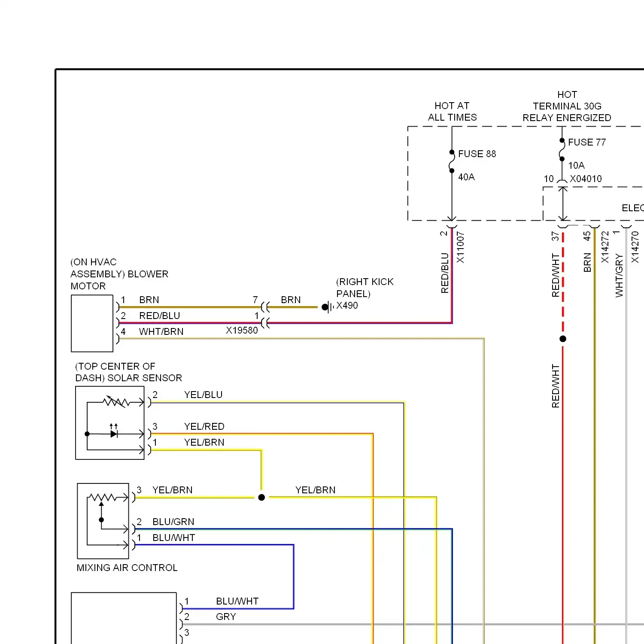Image resolution: width=644 pixels, height=644 pixels.
Task: Click connector label X14270
Action: 635,247
